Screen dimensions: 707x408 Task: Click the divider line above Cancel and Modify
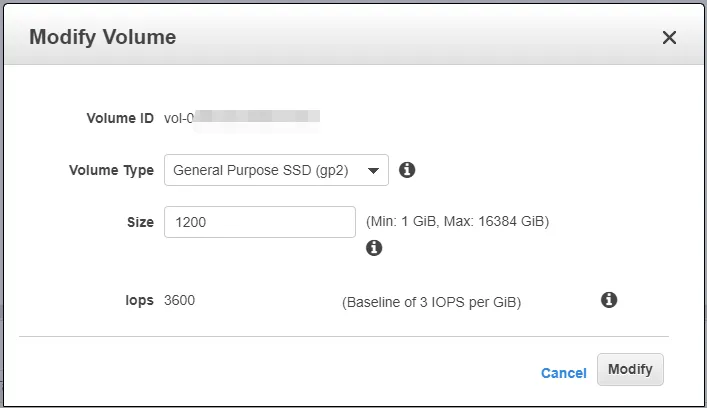pos(344,336)
